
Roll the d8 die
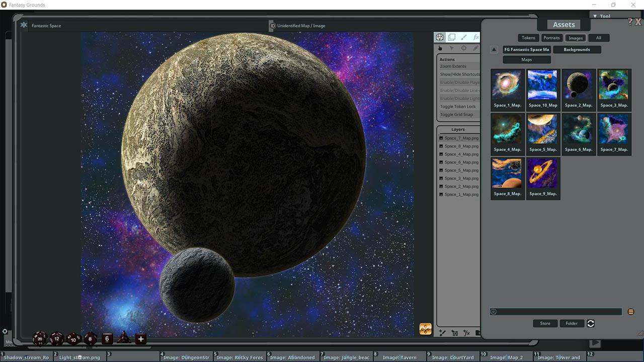[90, 339]
